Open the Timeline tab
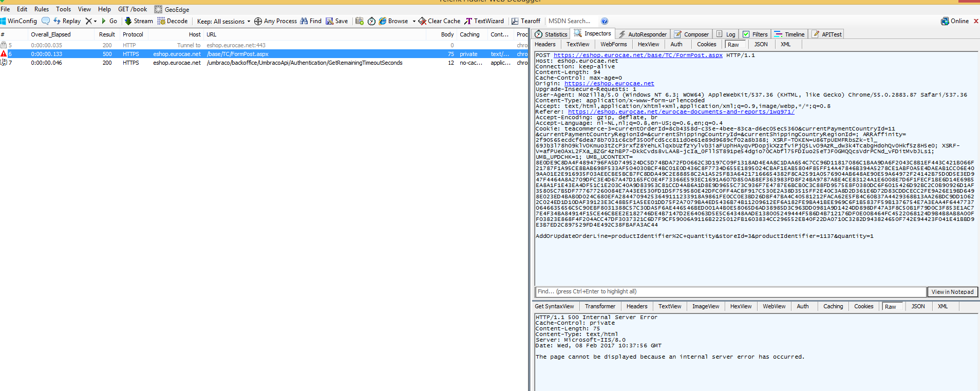 point(789,34)
